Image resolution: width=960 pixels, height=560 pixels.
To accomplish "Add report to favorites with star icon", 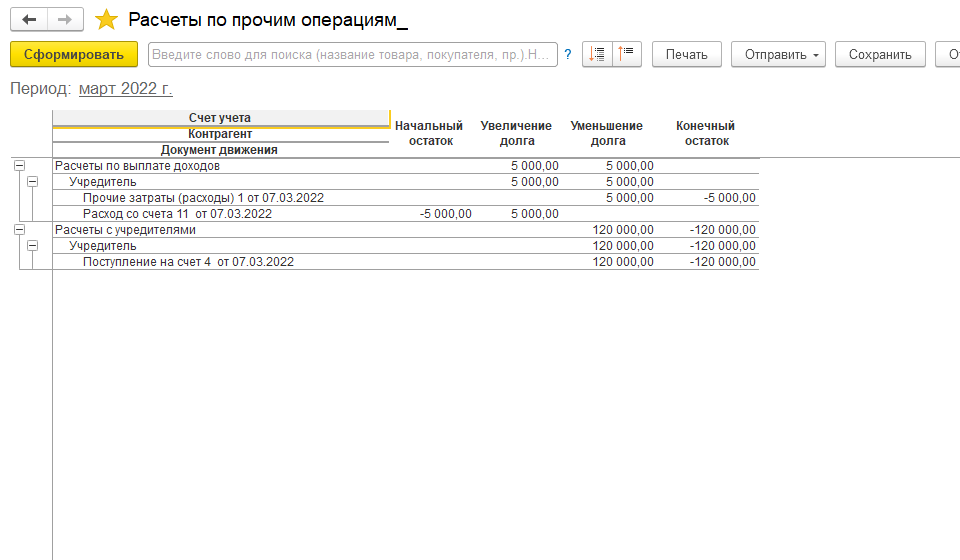I will 106,20.
